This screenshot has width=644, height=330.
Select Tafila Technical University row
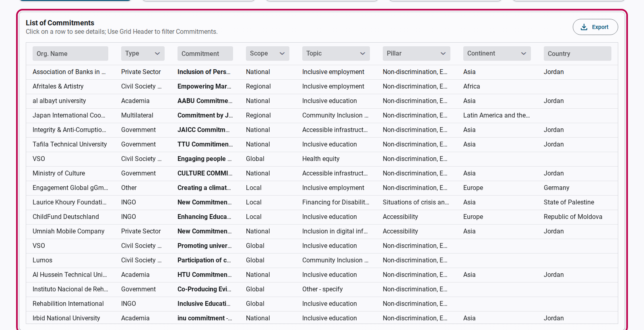pos(322,144)
